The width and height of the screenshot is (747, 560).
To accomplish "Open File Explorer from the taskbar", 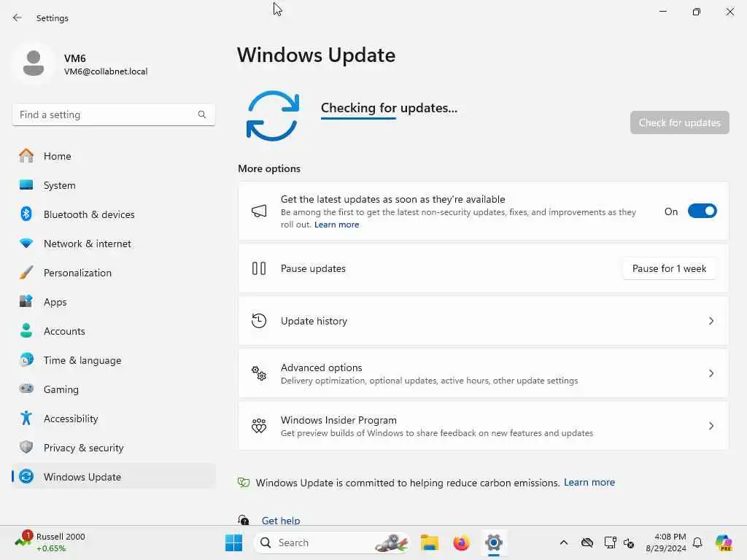I will pyautogui.click(x=429, y=542).
